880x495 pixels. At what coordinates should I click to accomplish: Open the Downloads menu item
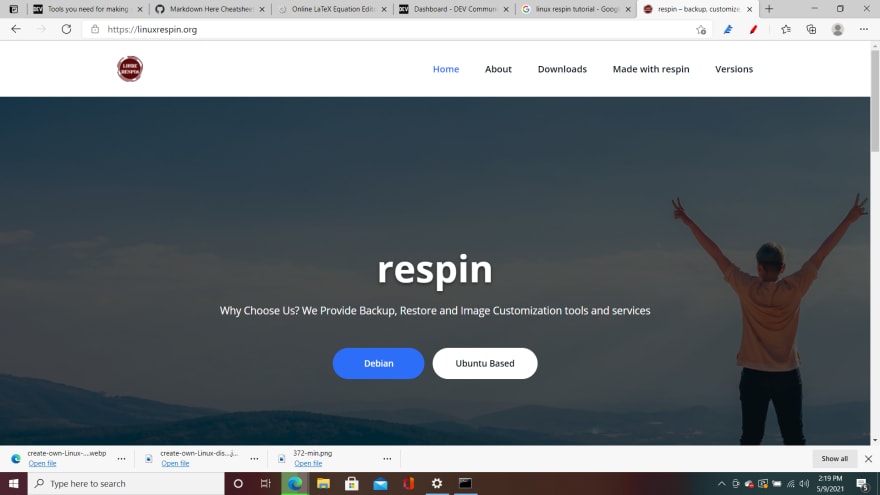562,69
